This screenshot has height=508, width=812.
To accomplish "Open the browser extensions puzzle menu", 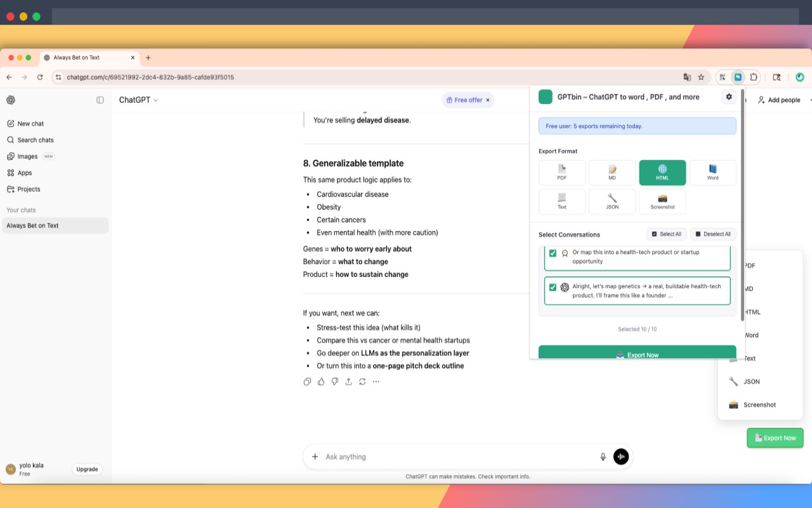I will point(754,77).
